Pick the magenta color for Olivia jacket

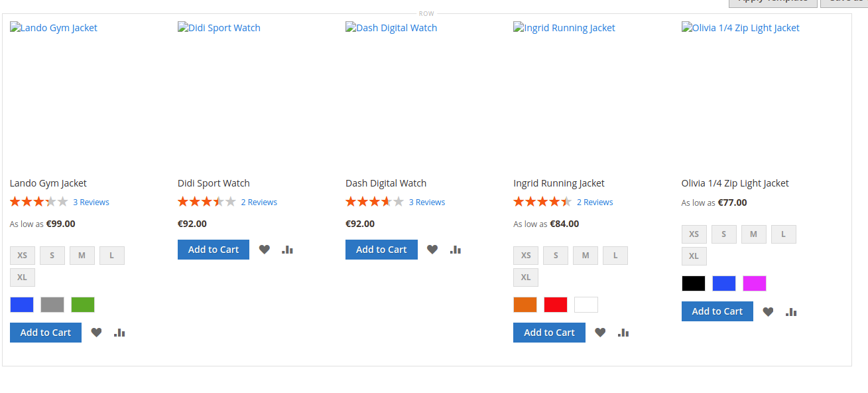click(754, 283)
